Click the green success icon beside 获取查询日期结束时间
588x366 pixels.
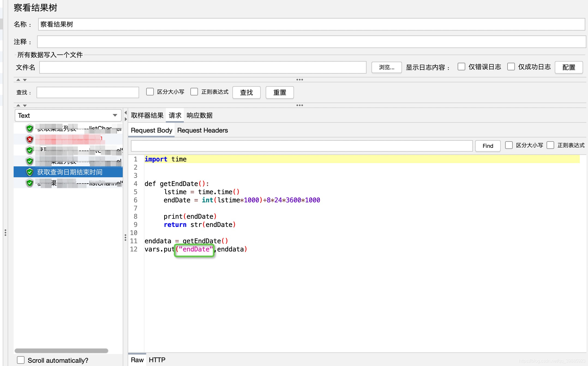(x=29, y=172)
